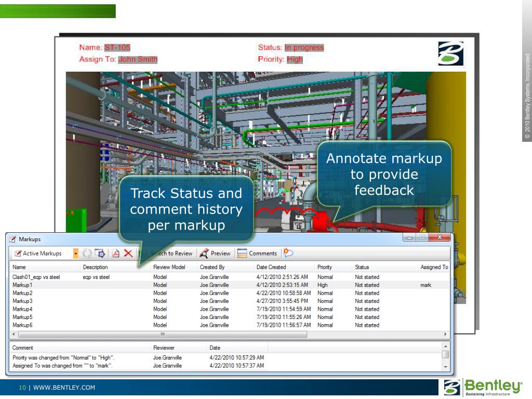Click the 'mark' Assigned To cell

(426, 285)
